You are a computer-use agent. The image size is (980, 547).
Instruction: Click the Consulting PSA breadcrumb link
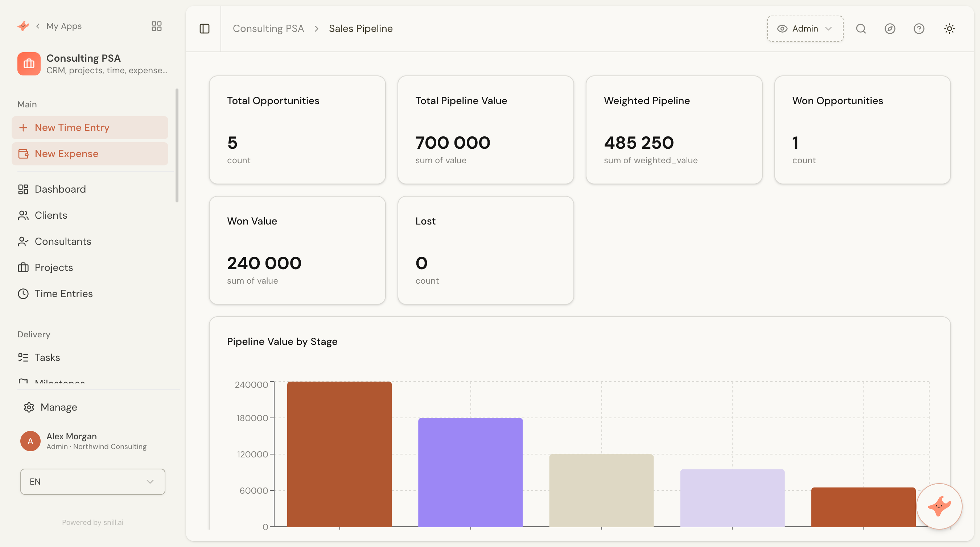[268, 29]
